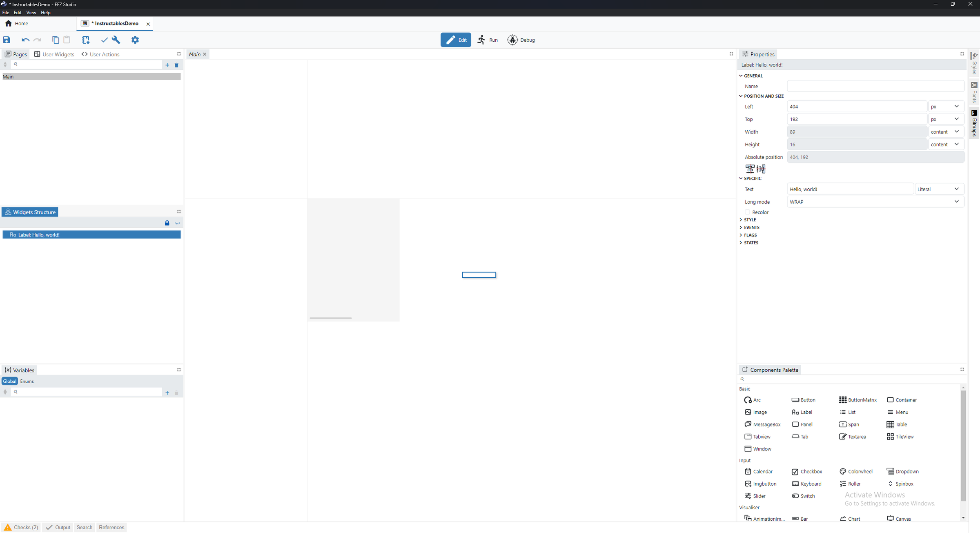Click the Save icon in toolbar

coord(7,40)
